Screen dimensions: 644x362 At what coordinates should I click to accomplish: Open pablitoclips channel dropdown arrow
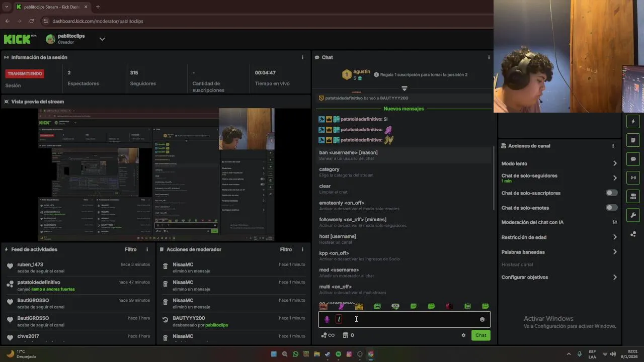(102, 39)
